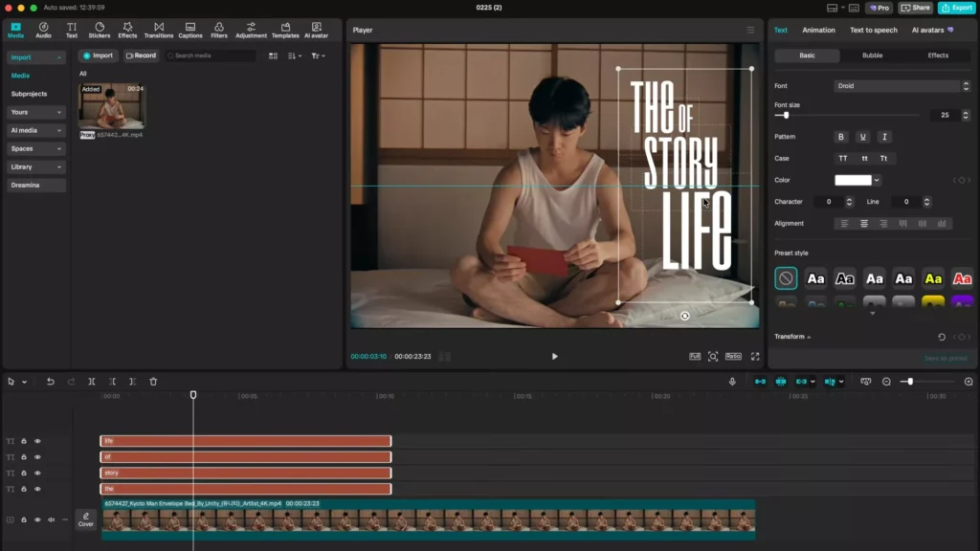The height and width of the screenshot is (551, 980).
Task: Switch to the Transitions panel
Action: click(159, 30)
